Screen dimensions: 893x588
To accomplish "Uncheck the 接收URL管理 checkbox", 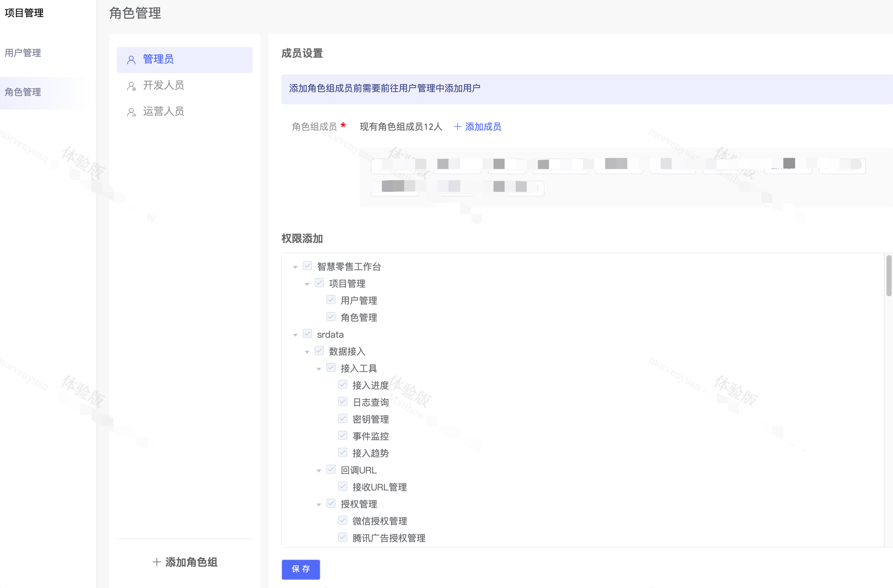I will tap(343, 487).
